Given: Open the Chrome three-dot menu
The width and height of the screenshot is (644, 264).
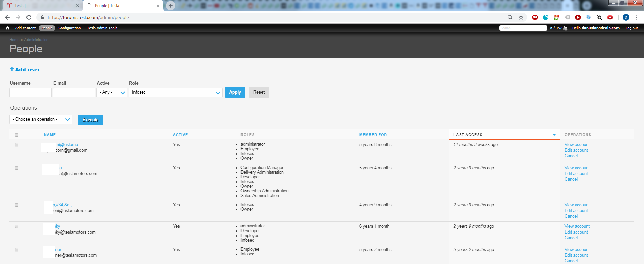Looking at the screenshot, I should coord(637,17).
